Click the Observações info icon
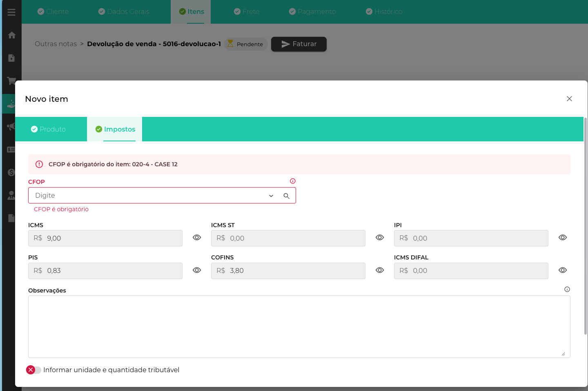The height and width of the screenshot is (391, 588). point(567,289)
